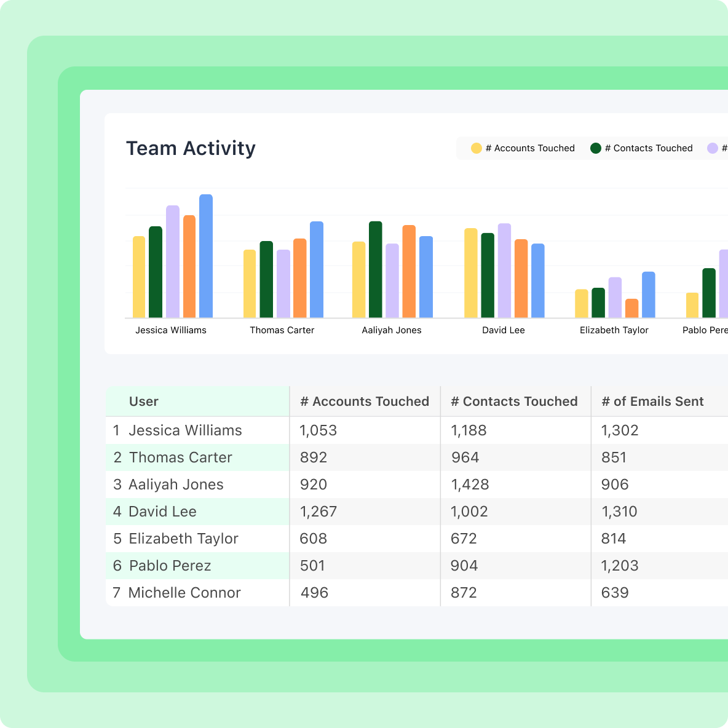The width and height of the screenshot is (728, 728).
Task: Click the green # Contacts Touched legend dot
Action: pyautogui.click(x=595, y=148)
